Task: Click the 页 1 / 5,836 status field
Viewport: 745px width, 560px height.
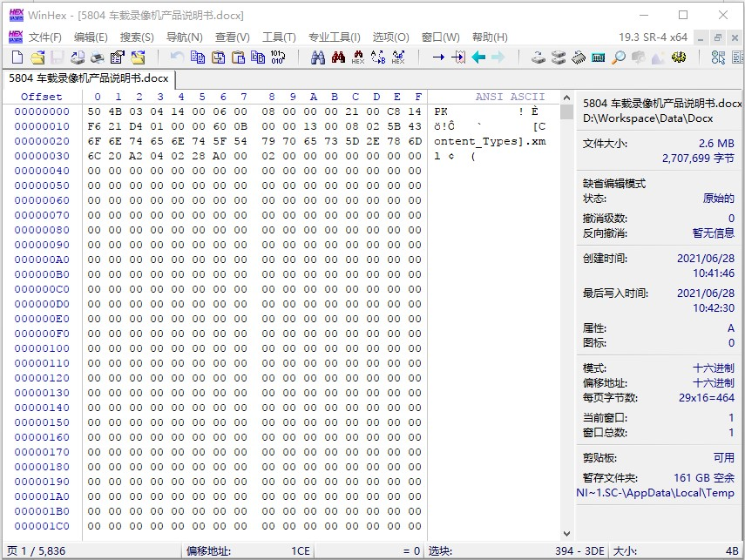Action: pos(92,551)
